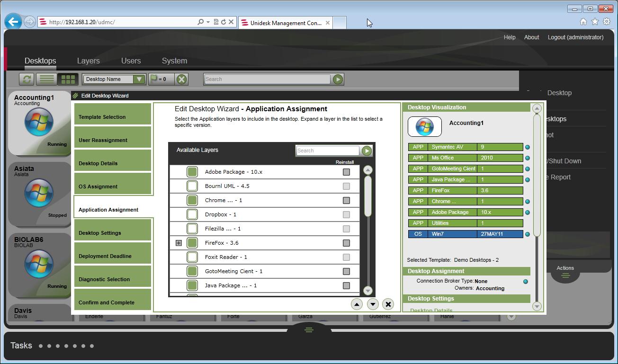Open the Desktop Name filter dropdown
The image size is (618, 364).
coord(139,79)
